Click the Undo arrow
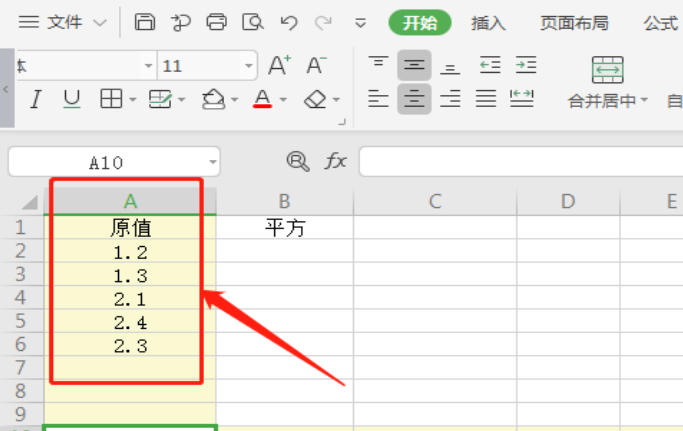 [x=289, y=22]
